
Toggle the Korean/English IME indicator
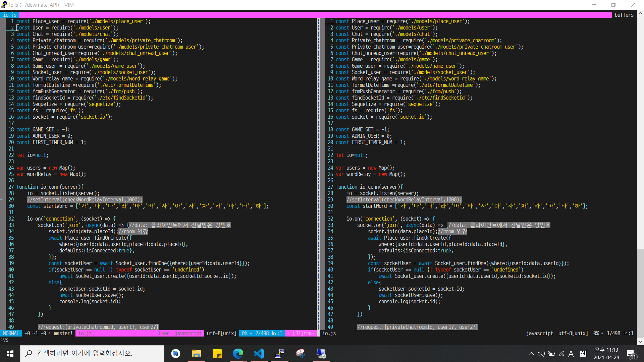pyautogui.click(x=583, y=354)
